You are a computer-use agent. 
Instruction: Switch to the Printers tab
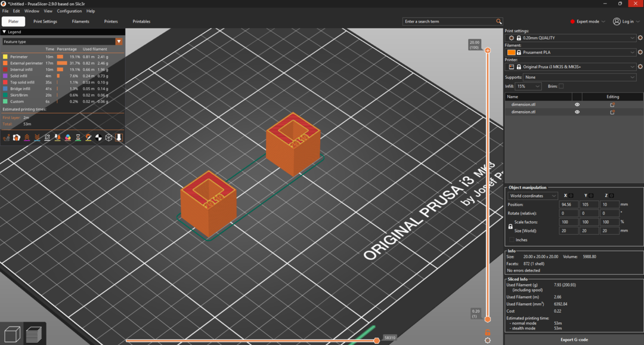click(x=111, y=21)
